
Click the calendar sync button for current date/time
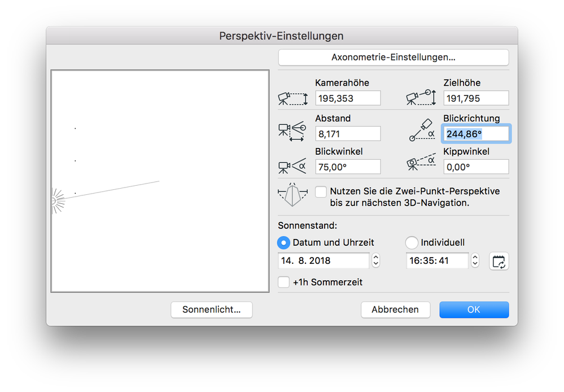click(499, 262)
